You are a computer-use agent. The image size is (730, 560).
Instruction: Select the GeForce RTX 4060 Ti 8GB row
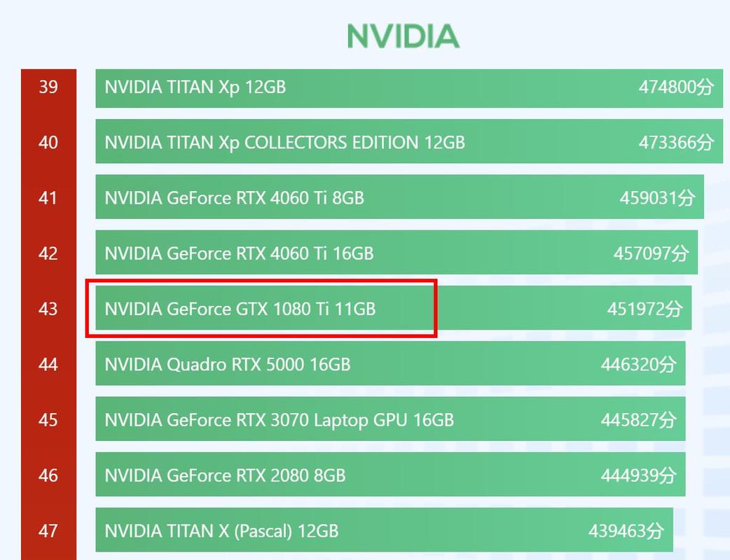pyautogui.click(x=399, y=197)
